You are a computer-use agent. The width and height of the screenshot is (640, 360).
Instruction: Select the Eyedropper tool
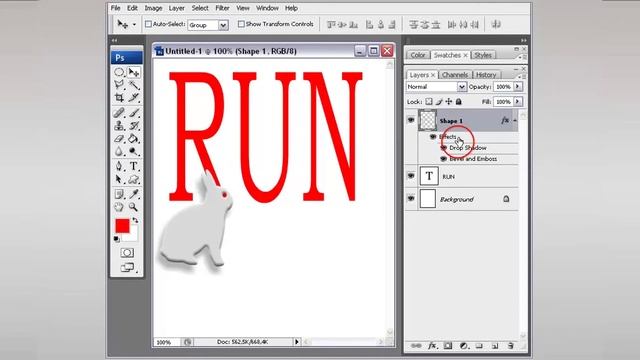coord(133,194)
